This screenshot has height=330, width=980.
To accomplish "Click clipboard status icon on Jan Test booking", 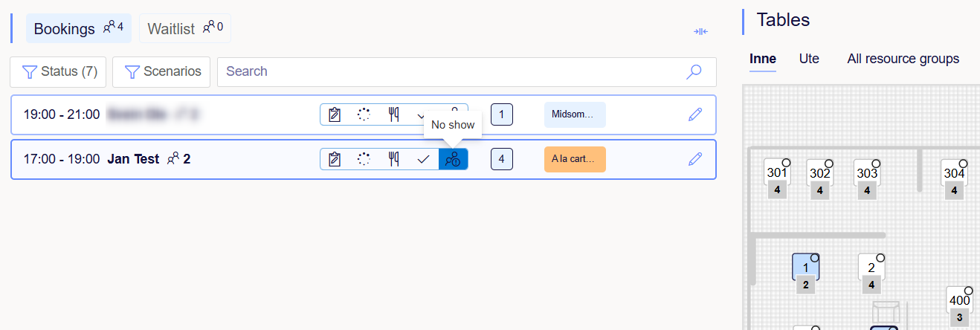I will coord(335,159).
